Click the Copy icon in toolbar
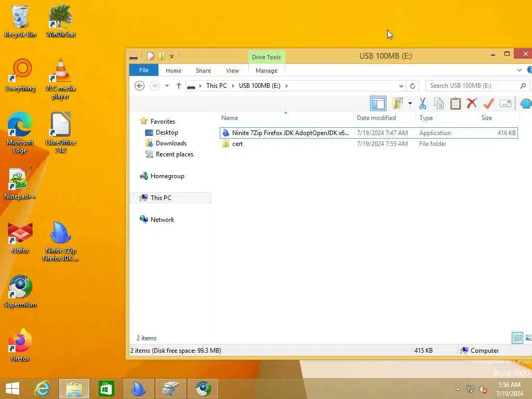The height and width of the screenshot is (399, 532). [x=438, y=103]
